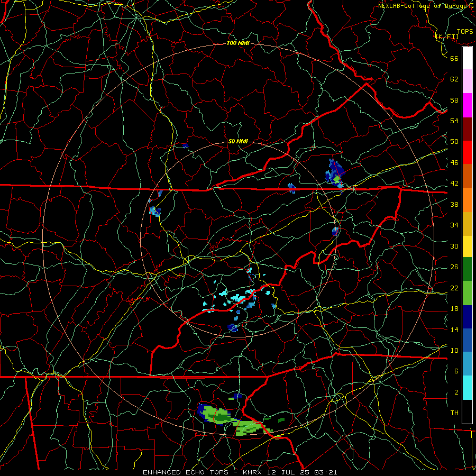Select the bright red swatch beside 46
Viewport: 476px width, 476px height.
[467, 152]
